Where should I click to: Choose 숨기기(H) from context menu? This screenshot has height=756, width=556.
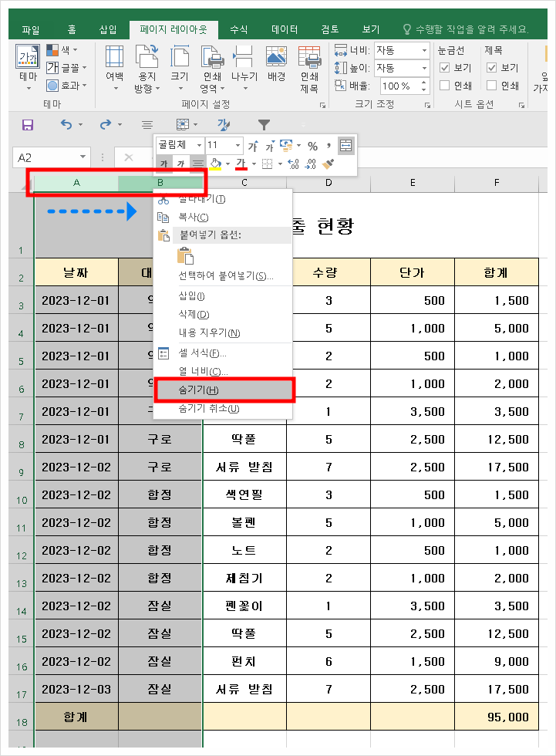(x=224, y=390)
